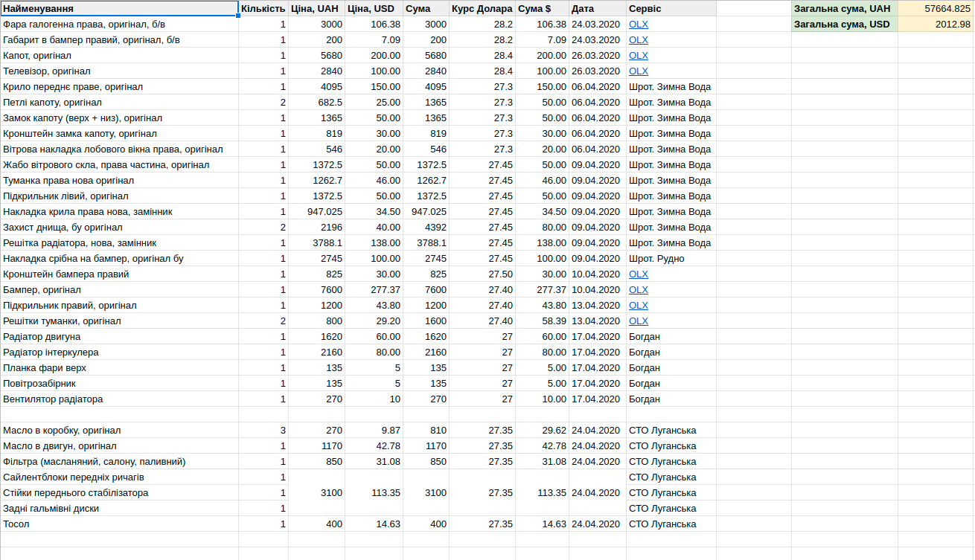The height and width of the screenshot is (560, 975).
Task: Select the total value 57664.825
Action: coord(936,8)
